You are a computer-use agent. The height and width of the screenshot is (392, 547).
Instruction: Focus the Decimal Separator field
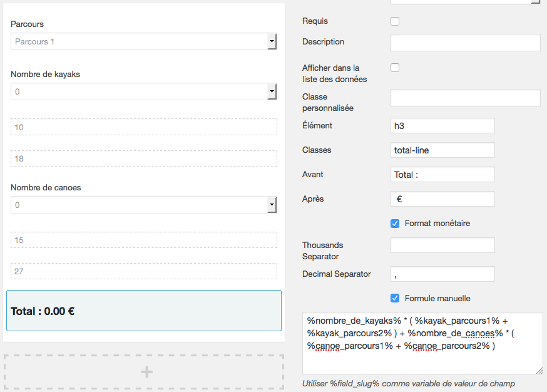click(442, 274)
